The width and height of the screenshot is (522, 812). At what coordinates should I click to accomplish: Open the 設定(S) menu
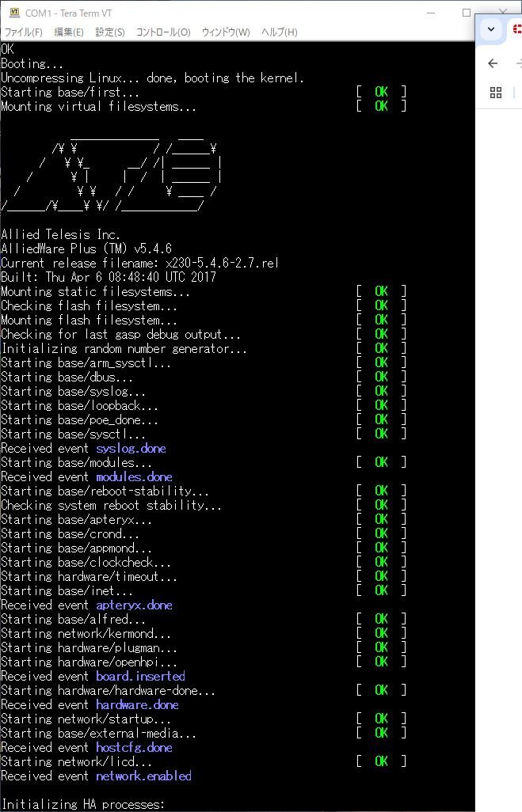[x=110, y=32]
